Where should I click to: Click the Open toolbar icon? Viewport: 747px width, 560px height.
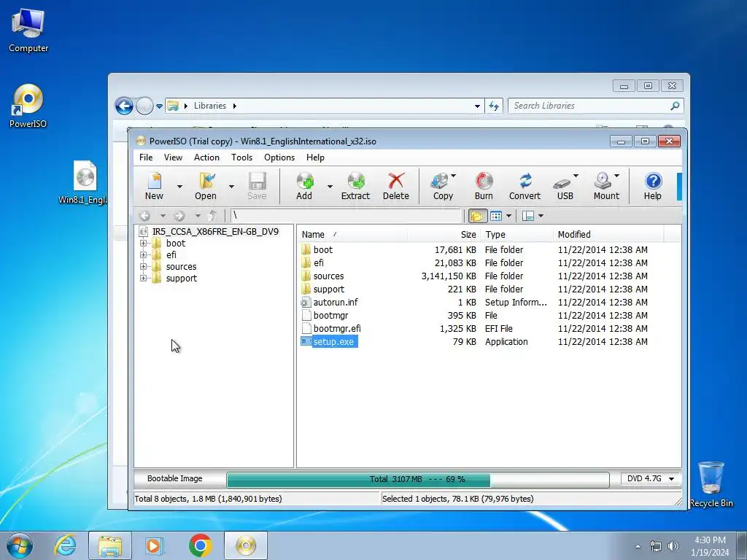[x=206, y=186]
